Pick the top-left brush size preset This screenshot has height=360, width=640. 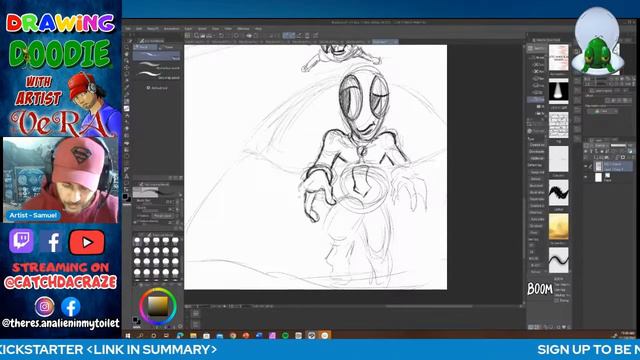(137, 240)
